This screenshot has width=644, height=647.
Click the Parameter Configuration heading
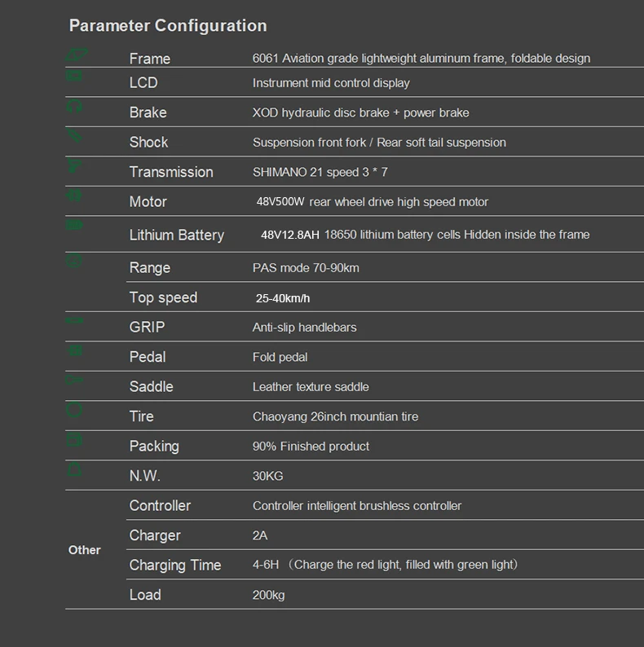168,26
